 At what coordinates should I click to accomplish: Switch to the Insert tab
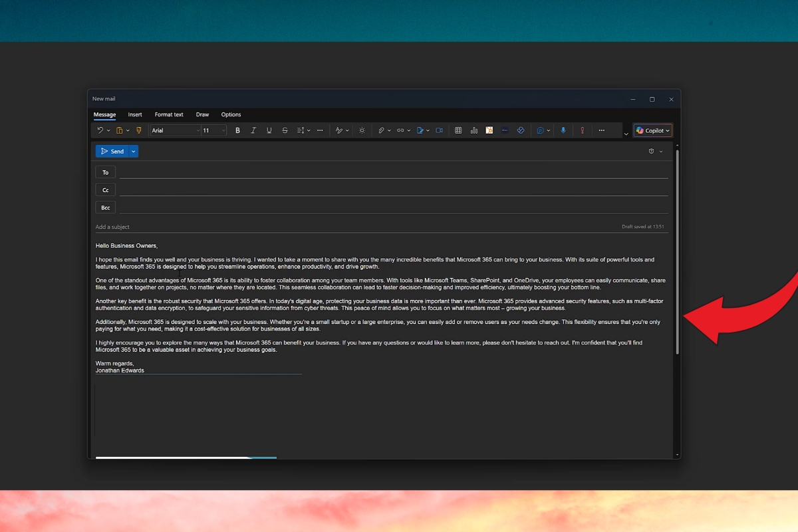pyautogui.click(x=135, y=114)
